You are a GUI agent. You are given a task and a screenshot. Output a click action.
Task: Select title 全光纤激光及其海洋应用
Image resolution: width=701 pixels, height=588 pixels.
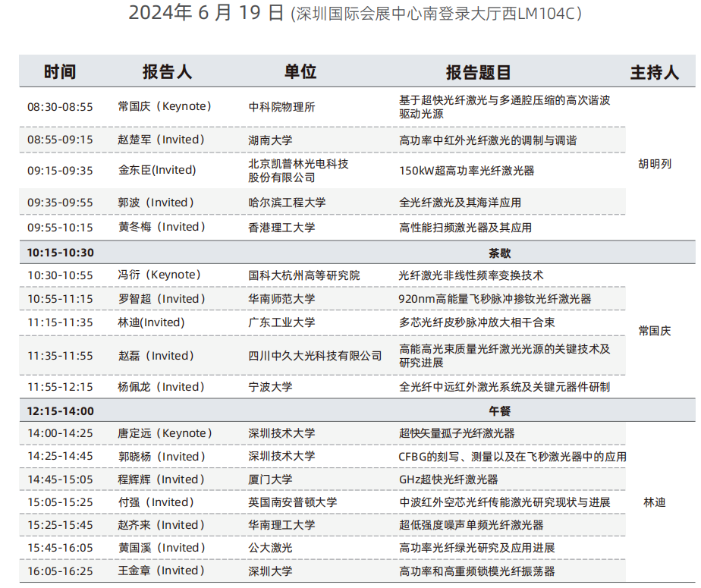click(460, 203)
